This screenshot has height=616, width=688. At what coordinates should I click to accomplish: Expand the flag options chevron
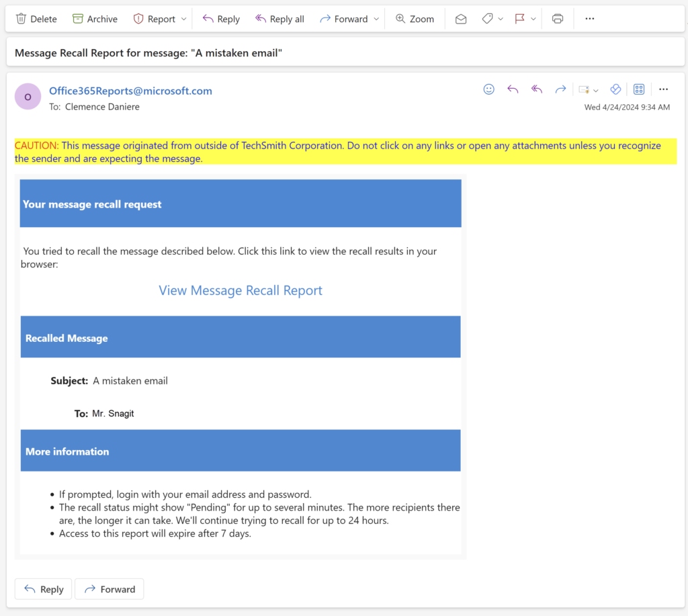click(x=533, y=19)
